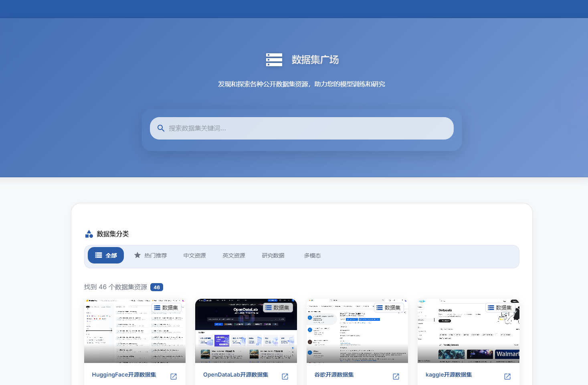Viewport: 588px width, 385px height.
Task: Click the 数据集广场 database logo icon
Action: coord(274,60)
